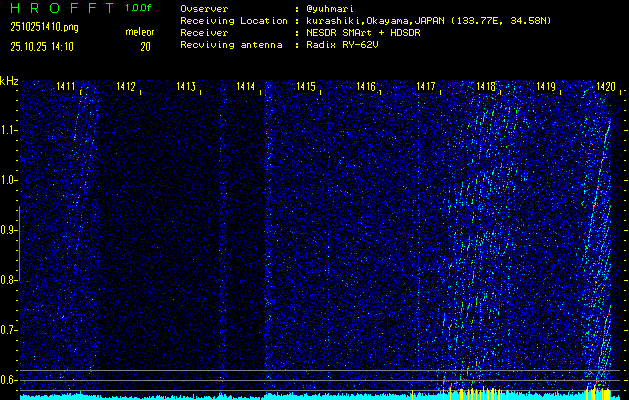Image resolution: width=629 pixels, height=400 pixels.
Task: Click the 1418 time marker
Action: pyautogui.click(x=486, y=86)
